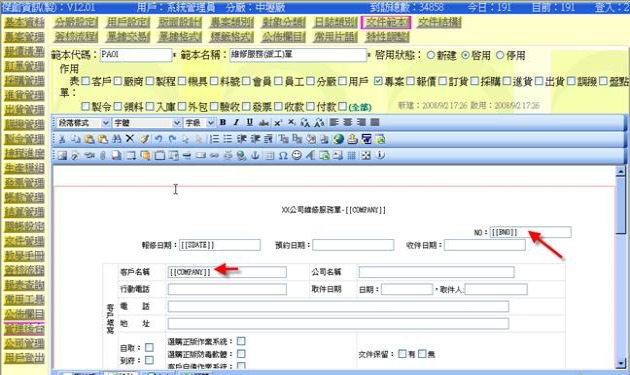This screenshot has height=375, width=630.
Task: Tick the 自取 checkbox in the form
Action: tap(149, 347)
